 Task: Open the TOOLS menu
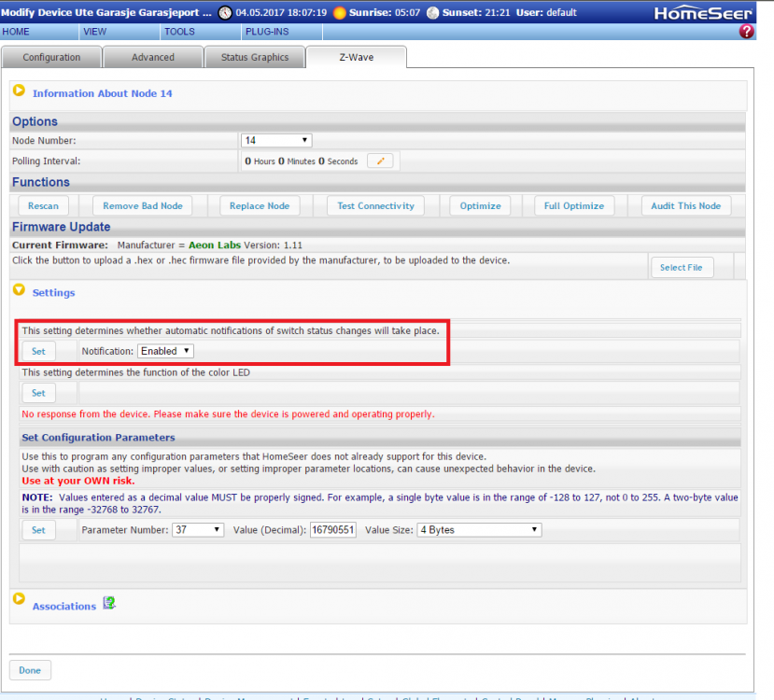(179, 31)
